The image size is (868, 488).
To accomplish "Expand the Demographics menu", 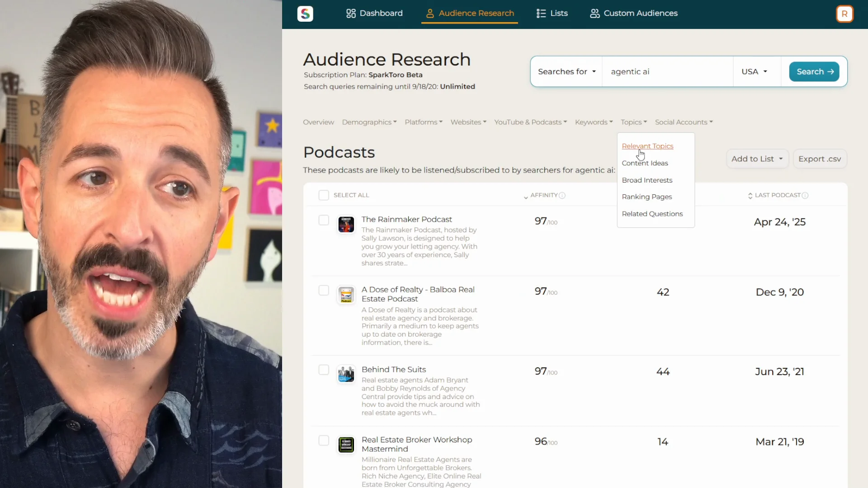I will click(x=369, y=122).
